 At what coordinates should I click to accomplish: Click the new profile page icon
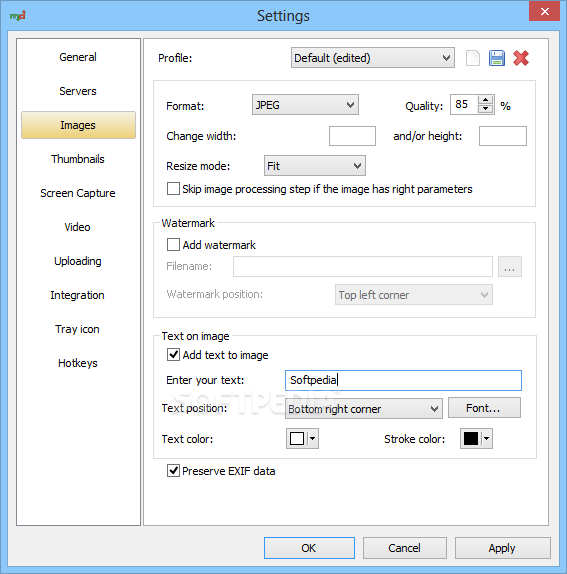[x=473, y=58]
